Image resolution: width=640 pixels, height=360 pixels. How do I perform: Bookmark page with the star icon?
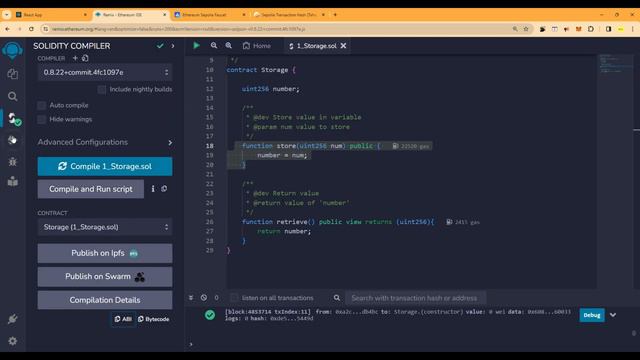526,29
